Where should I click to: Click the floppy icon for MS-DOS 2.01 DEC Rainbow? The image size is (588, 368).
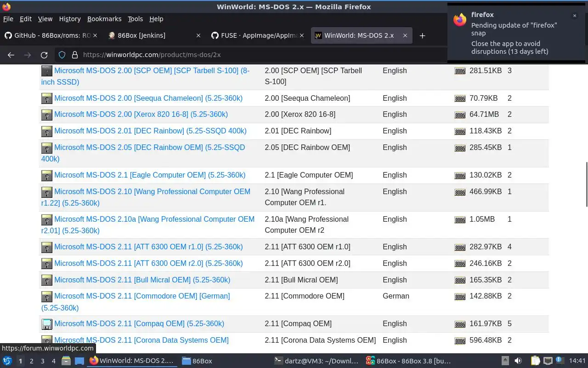click(47, 131)
